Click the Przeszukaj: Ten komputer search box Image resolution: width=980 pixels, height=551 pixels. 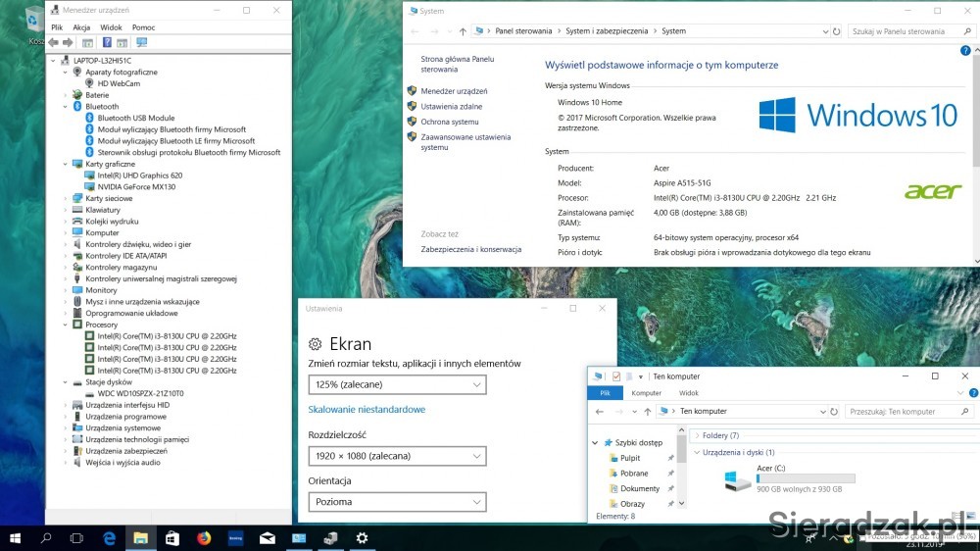point(908,412)
